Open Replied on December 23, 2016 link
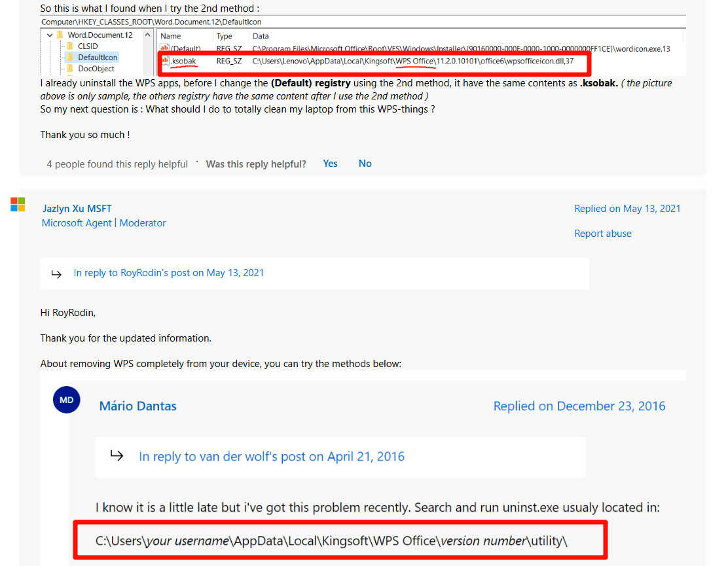 pos(579,406)
